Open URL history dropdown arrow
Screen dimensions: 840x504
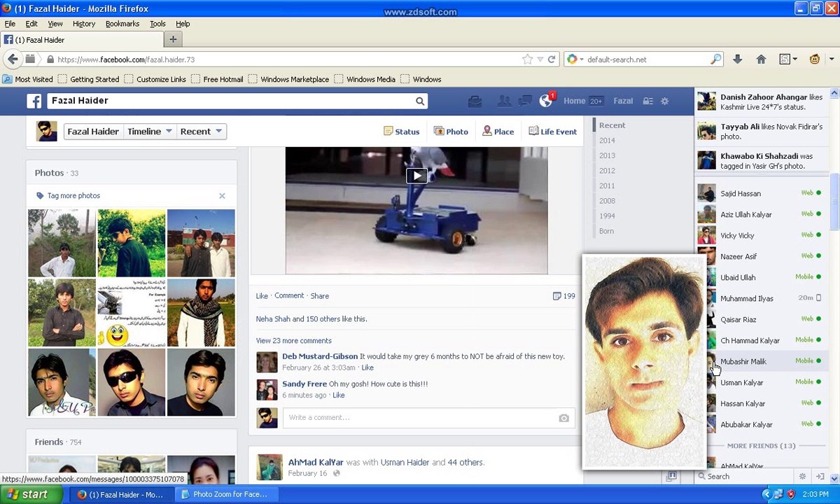(540, 59)
